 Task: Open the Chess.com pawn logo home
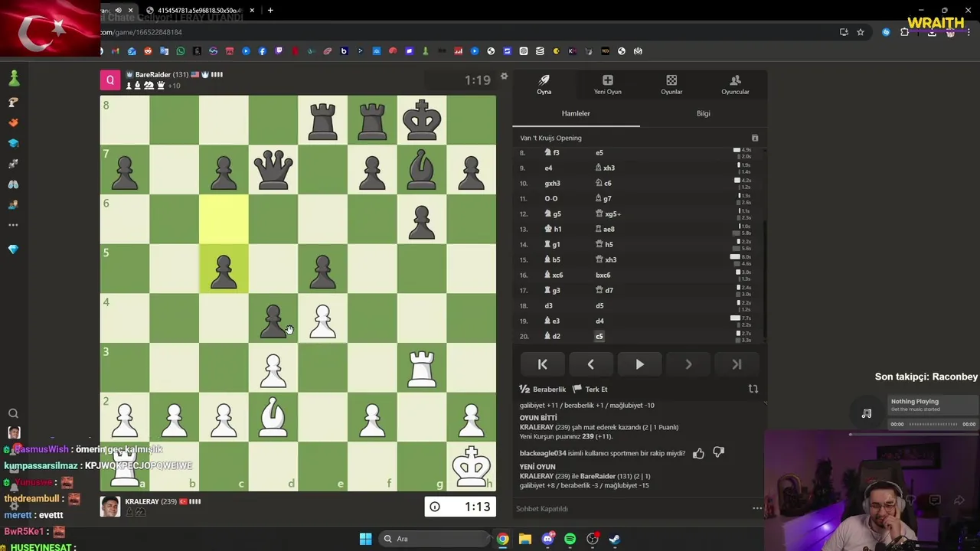click(13, 77)
